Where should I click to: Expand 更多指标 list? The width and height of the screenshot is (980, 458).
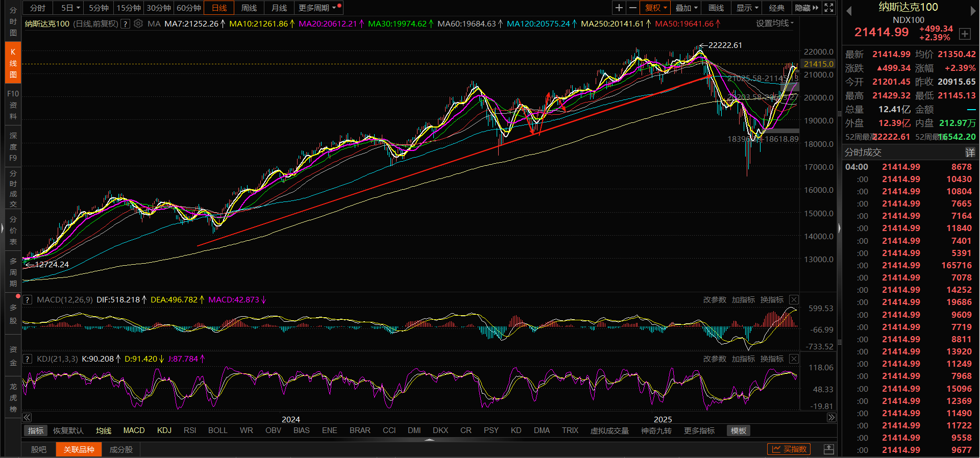pos(699,431)
